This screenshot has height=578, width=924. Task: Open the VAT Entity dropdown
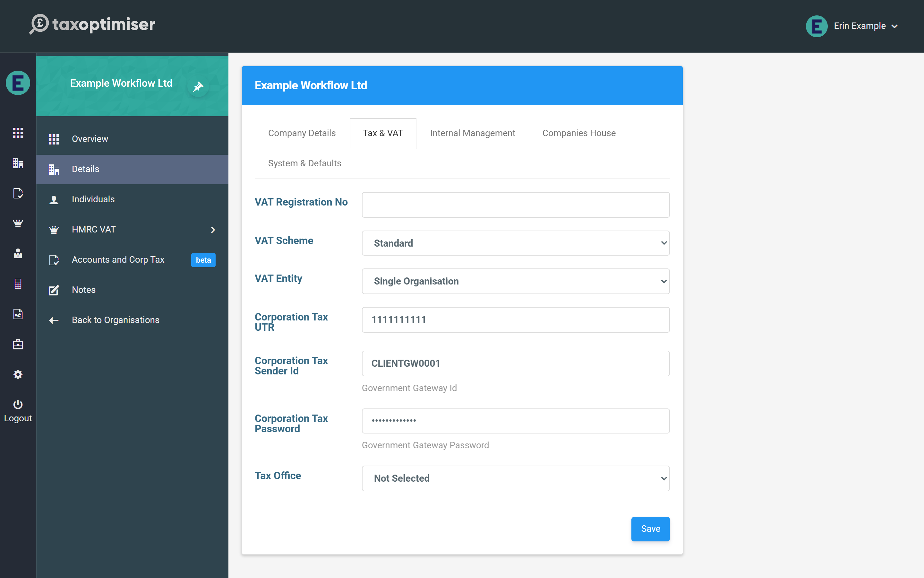pos(516,281)
